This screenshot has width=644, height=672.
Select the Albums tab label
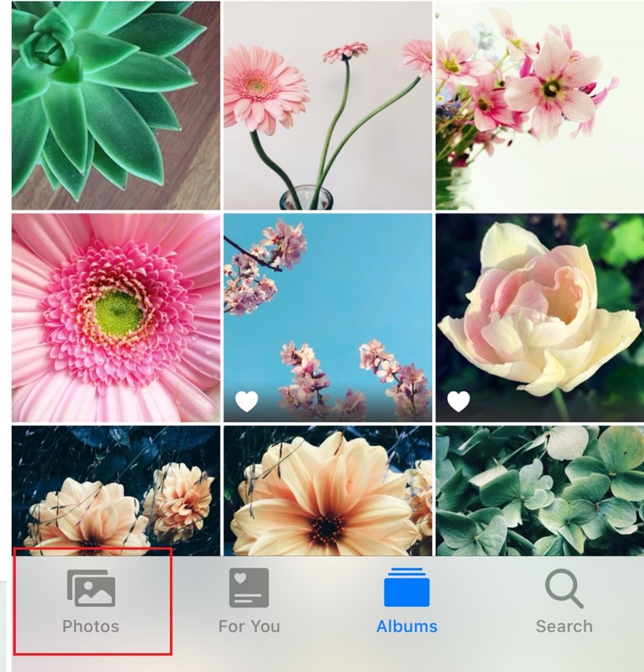tap(407, 626)
